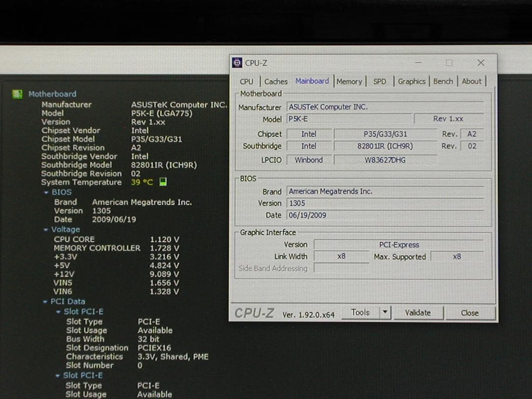The image size is (532, 399).
Task: Open the Graphics tab
Action: [x=412, y=81]
